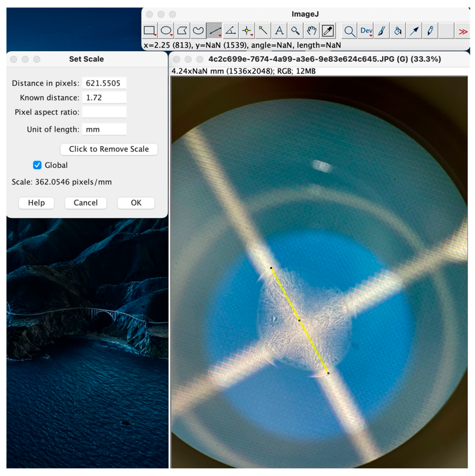Select the Oval selection tool
Image resolution: width=475 pixels, height=476 pixels.
pyautogui.click(x=166, y=31)
